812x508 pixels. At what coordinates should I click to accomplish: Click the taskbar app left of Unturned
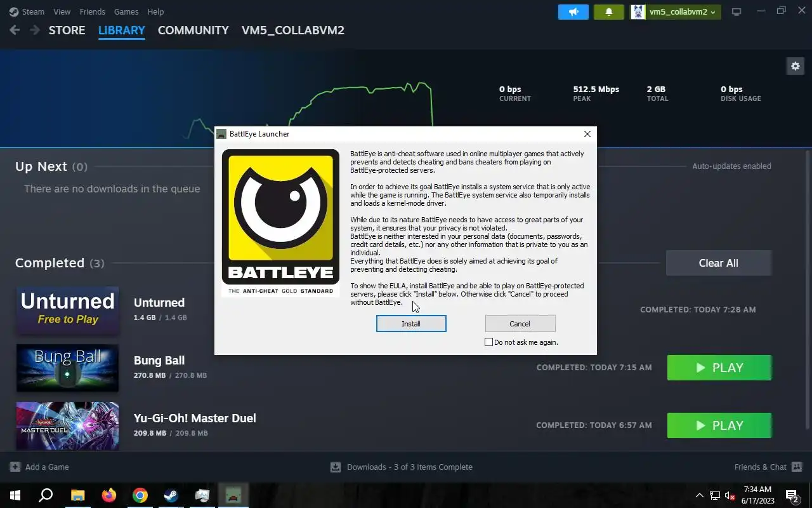pyautogui.click(x=202, y=495)
